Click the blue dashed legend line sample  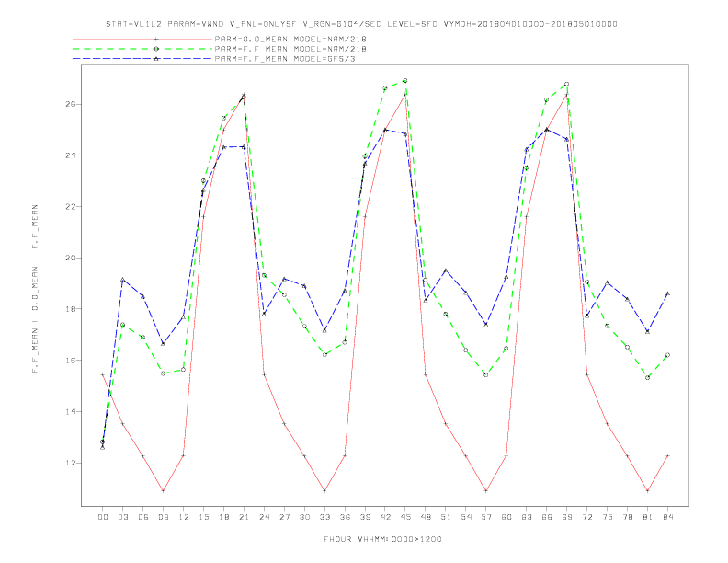point(142,59)
